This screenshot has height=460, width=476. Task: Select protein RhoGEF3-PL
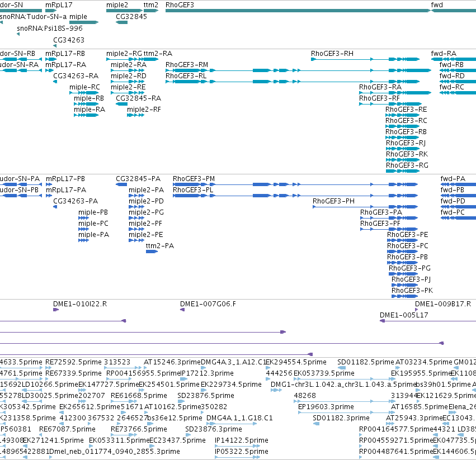(295, 196)
